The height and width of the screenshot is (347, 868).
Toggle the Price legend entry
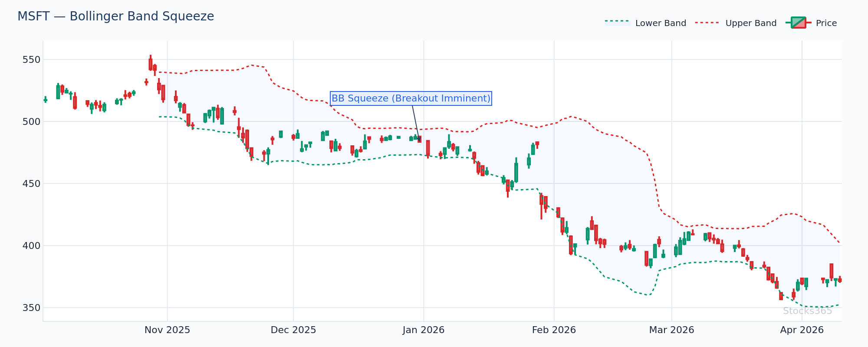[x=811, y=23]
